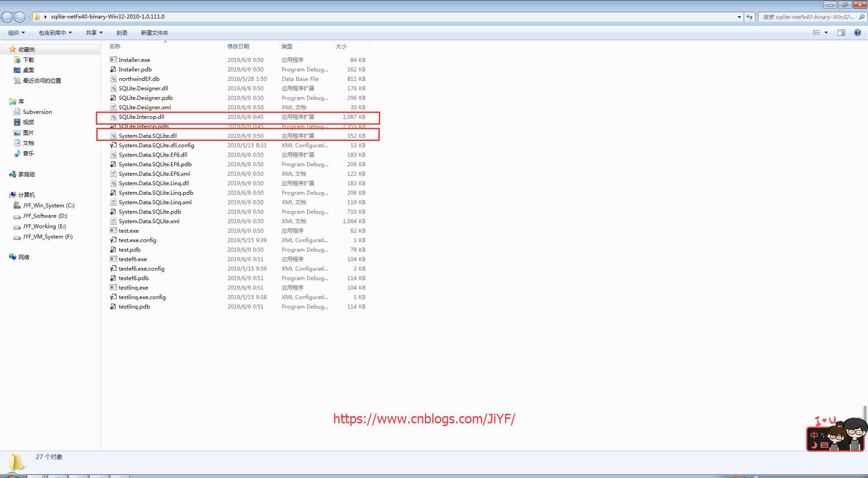868x478 pixels.
Task: Open the 图片 library
Action: click(x=28, y=132)
